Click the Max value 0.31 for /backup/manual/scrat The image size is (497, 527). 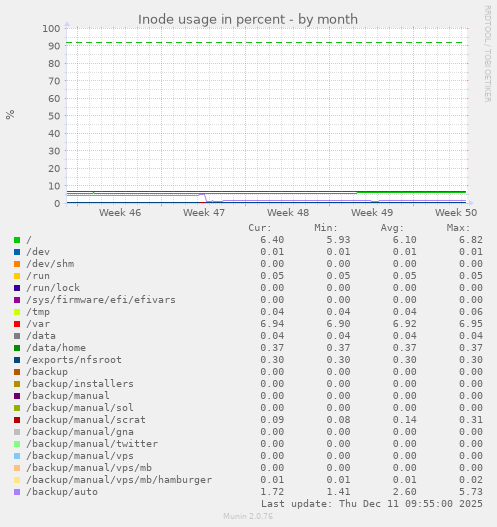pos(471,420)
